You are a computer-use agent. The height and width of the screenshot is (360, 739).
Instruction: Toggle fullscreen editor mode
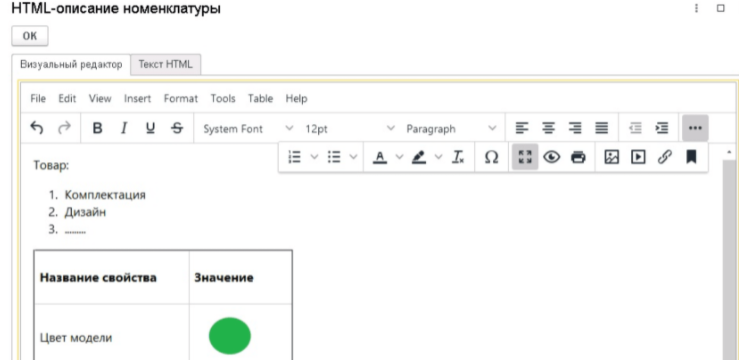coord(525,157)
